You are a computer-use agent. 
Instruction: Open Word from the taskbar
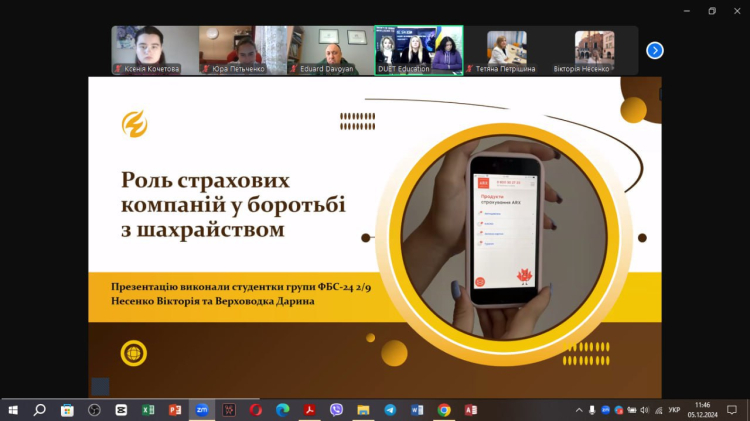[417, 410]
